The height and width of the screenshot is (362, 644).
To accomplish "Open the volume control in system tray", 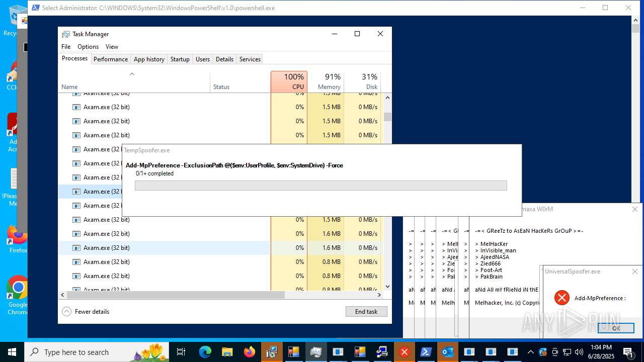I will 579,352.
